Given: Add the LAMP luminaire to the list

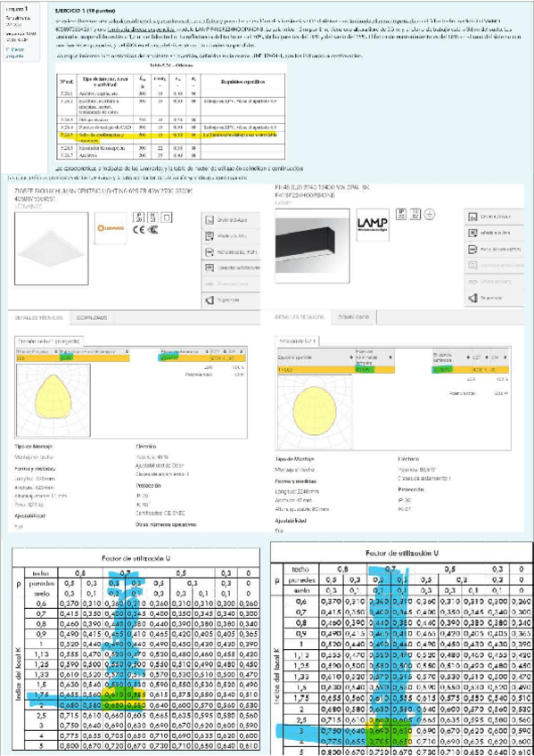Looking at the screenshot, I should pyautogui.click(x=494, y=233).
